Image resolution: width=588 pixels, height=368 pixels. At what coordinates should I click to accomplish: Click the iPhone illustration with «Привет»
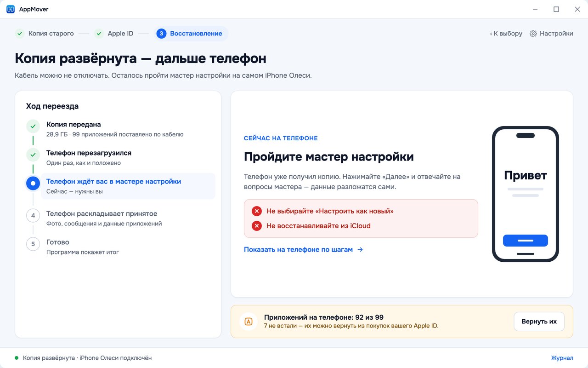pyautogui.click(x=526, y=194)
